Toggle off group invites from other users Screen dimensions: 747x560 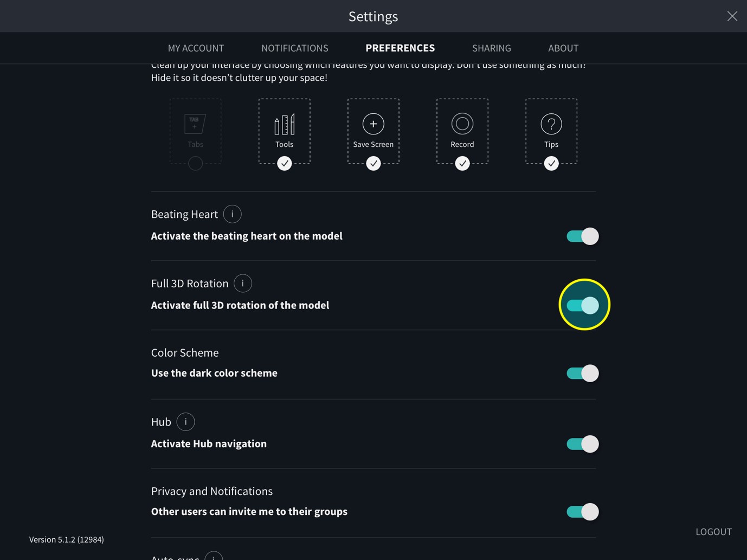(582, 512)
